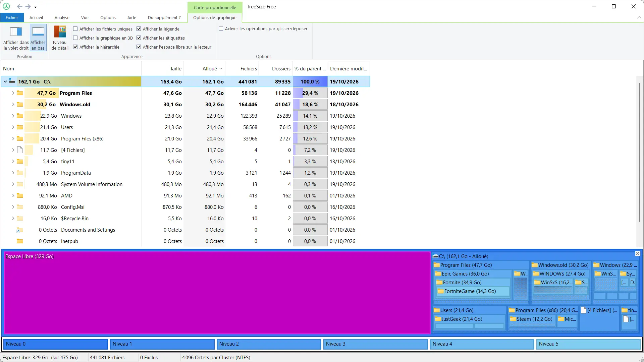This screenshot has width=644, height=362.
Task: Click the C:\ drive icon in the root row
Action: (x=12, y=81)
